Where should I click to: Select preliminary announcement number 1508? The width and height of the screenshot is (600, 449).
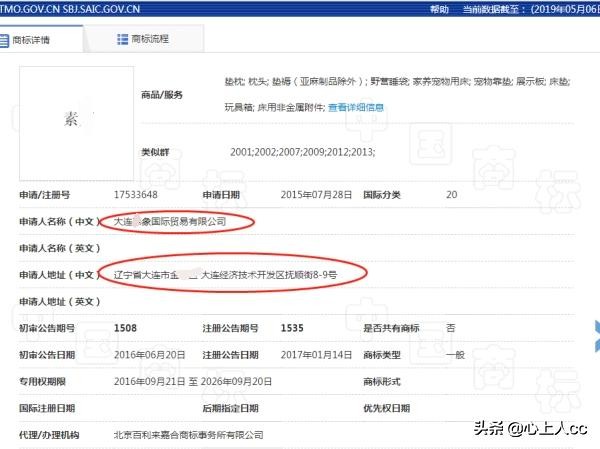[125, 328]
